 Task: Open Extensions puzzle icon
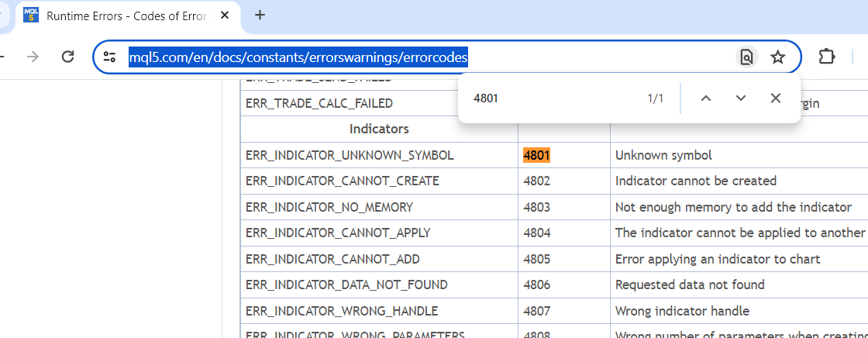(x=826, y=57)
